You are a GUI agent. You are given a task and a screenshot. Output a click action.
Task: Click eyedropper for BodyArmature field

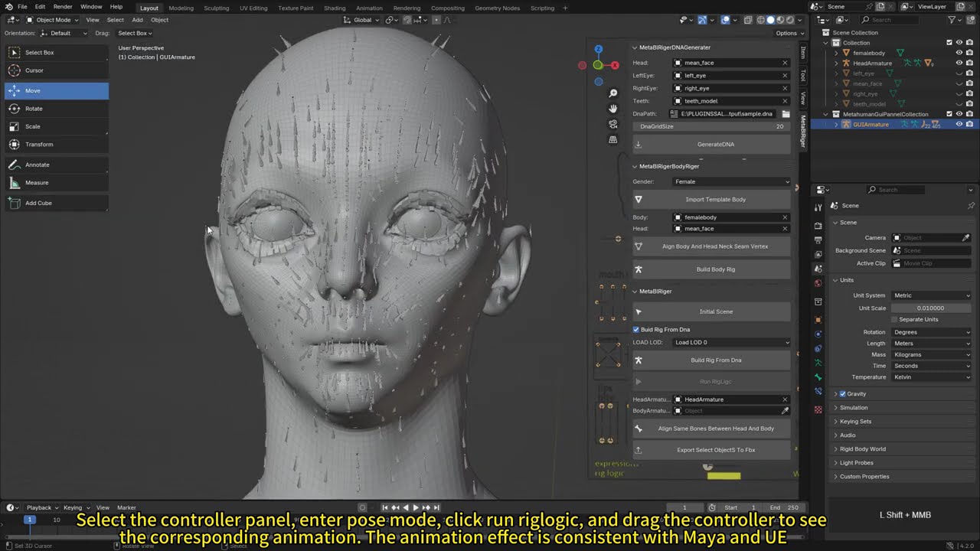(x=785, y=411)
